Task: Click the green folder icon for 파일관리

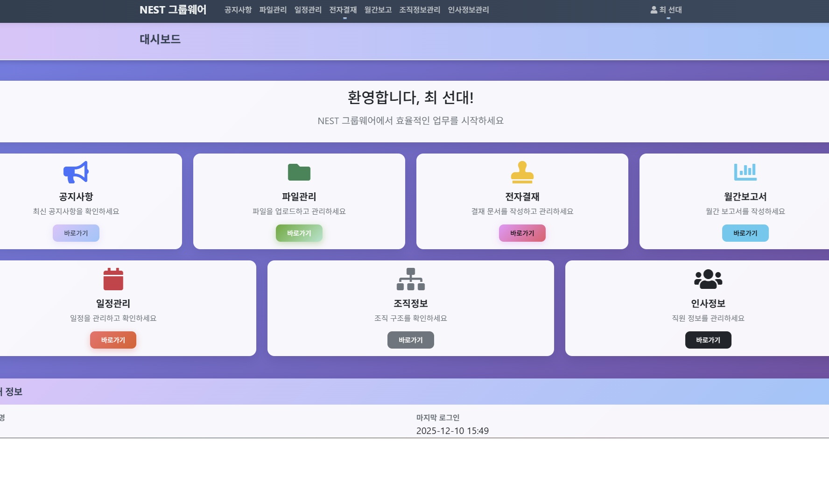Action: pyautogui.click(x=299, y=172)
